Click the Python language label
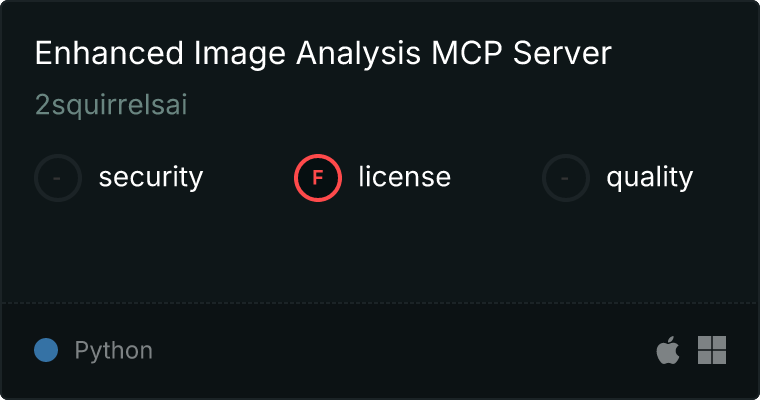The height and width of the screenshot is (400, 760). coord(113,351)
